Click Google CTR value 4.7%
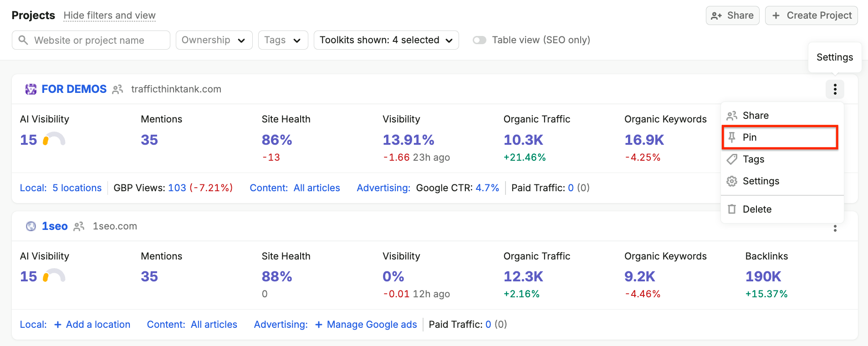Viewport: 868px width, 346px height. click(x=487, y=188)
